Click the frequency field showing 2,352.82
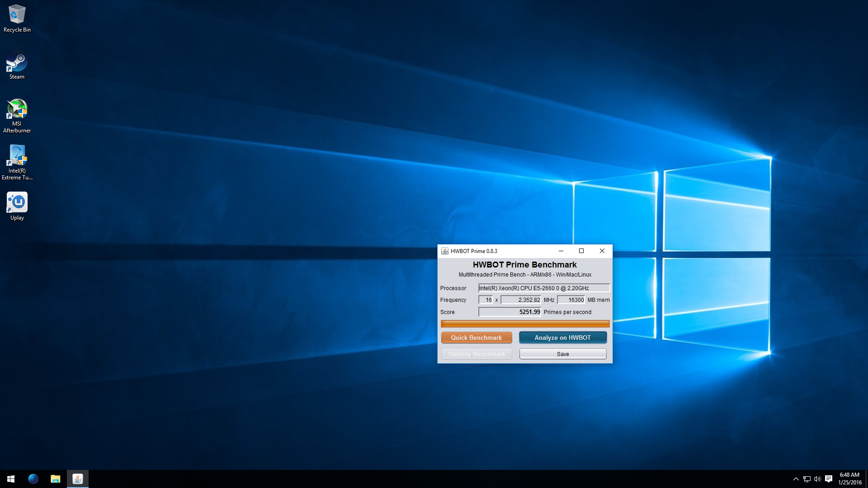 [521, 300]
